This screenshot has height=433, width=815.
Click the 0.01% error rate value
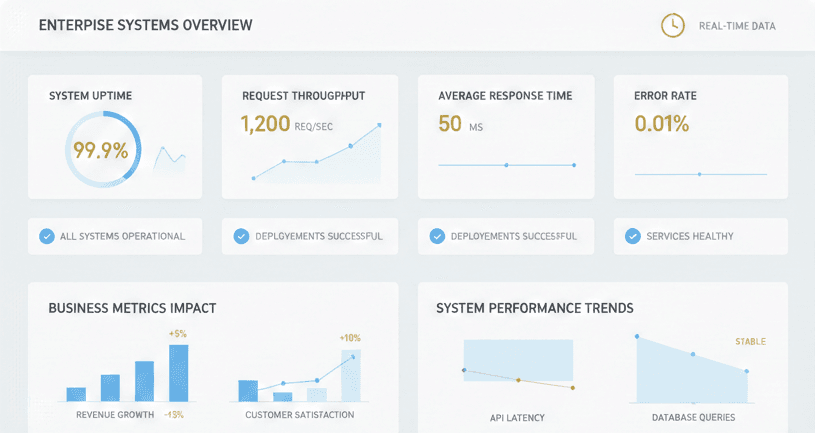[x=662, y=124]
